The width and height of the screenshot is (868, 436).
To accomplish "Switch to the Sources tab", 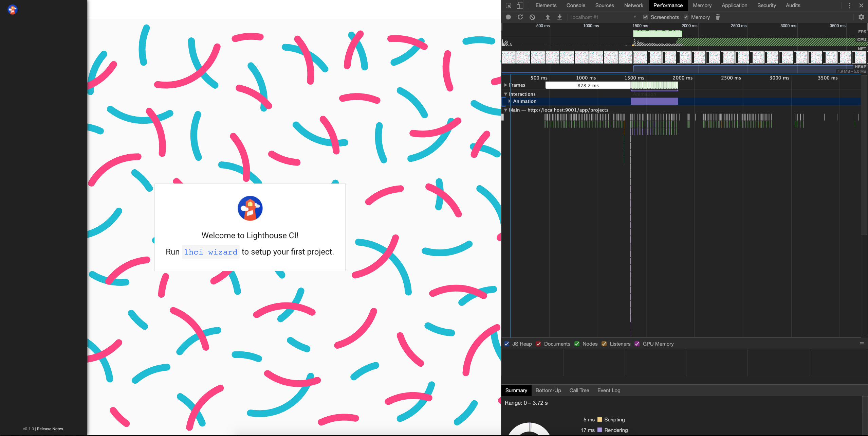I will pyautogui.click(x=605, y=5).
